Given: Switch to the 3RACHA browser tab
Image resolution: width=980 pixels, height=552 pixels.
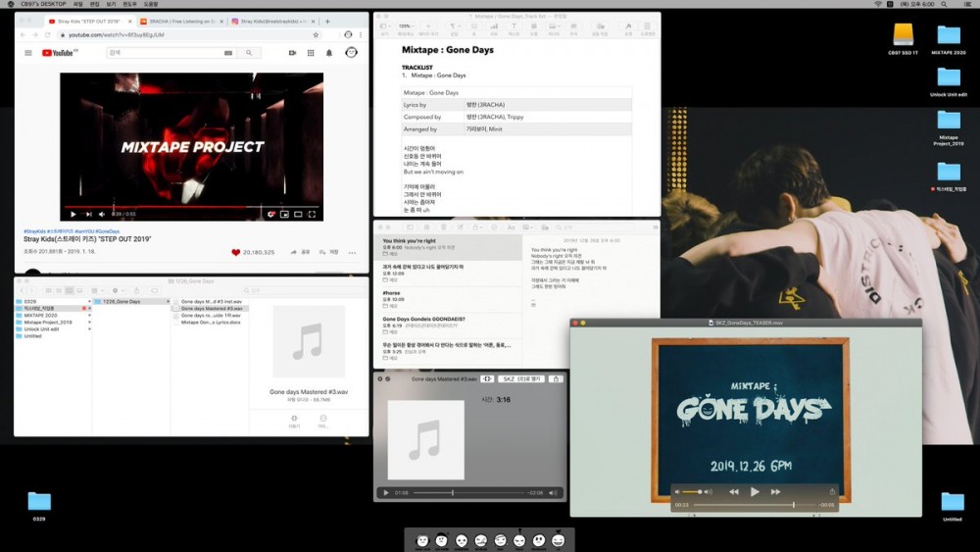Looking at the screenshot, I should 181,22.
